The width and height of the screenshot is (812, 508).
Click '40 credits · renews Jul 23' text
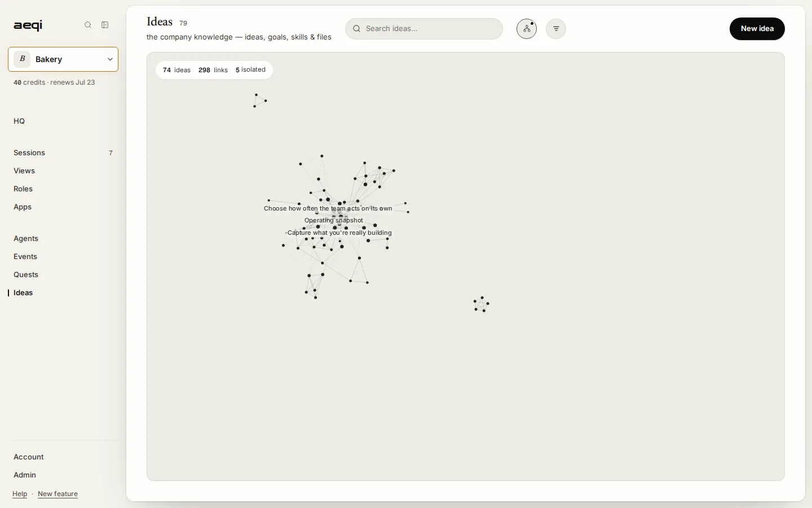pos(54,82)
